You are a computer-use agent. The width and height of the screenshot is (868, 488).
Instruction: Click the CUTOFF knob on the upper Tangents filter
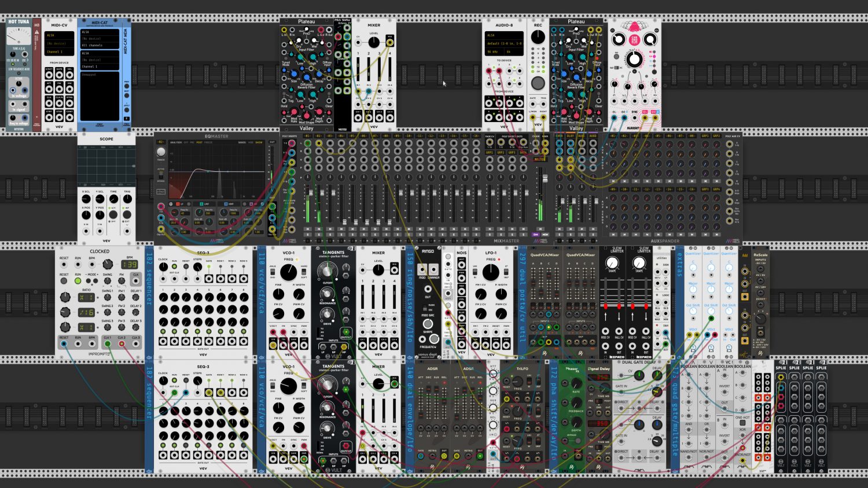coord(328,271)
